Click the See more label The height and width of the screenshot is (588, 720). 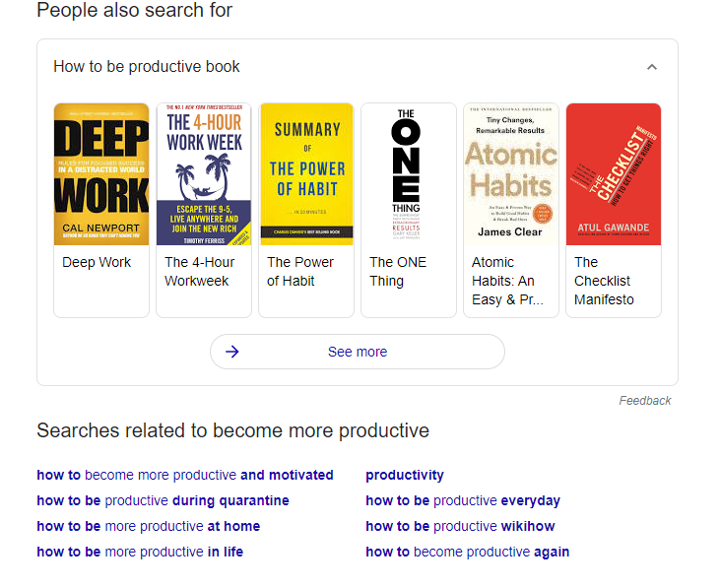click(x=358, y=352)
